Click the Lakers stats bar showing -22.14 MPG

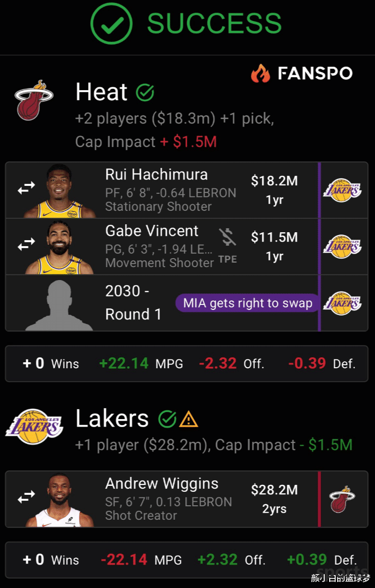[187, 560]
